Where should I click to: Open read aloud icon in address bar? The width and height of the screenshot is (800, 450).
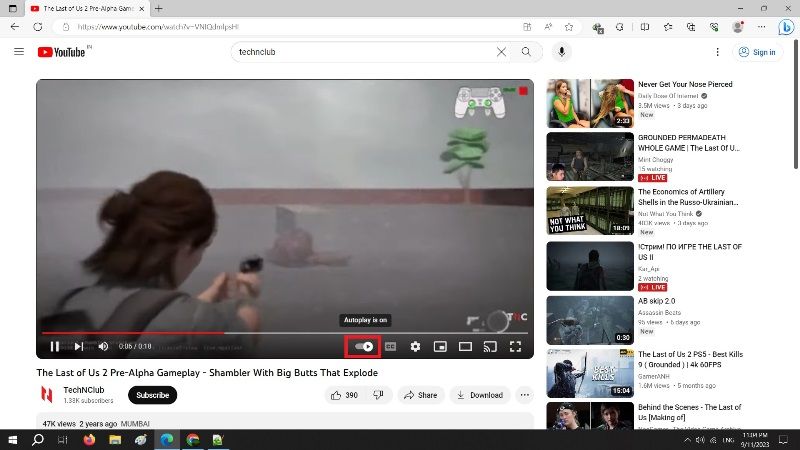548,27
